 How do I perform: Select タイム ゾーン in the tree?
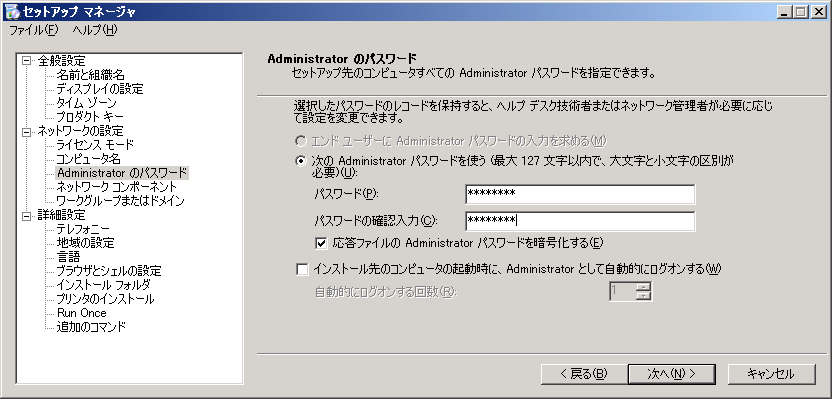click(x=86, y=102)
